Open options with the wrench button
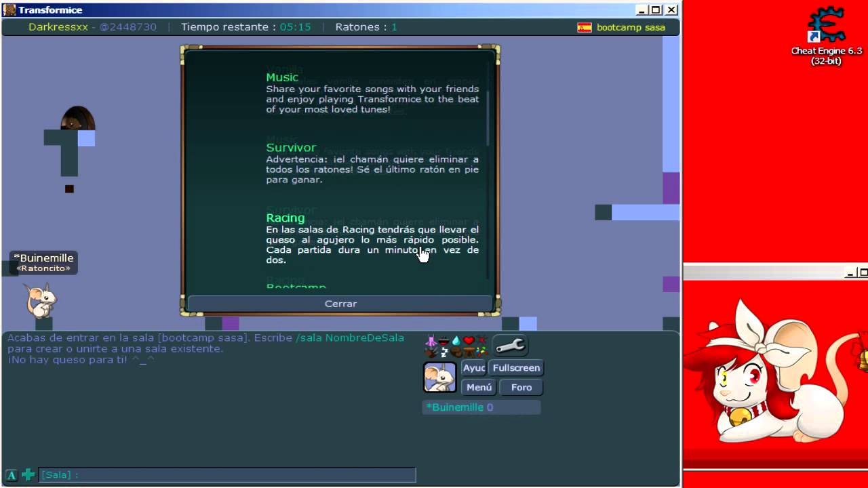The image size is (868, 488). click(x=510, y=346)
